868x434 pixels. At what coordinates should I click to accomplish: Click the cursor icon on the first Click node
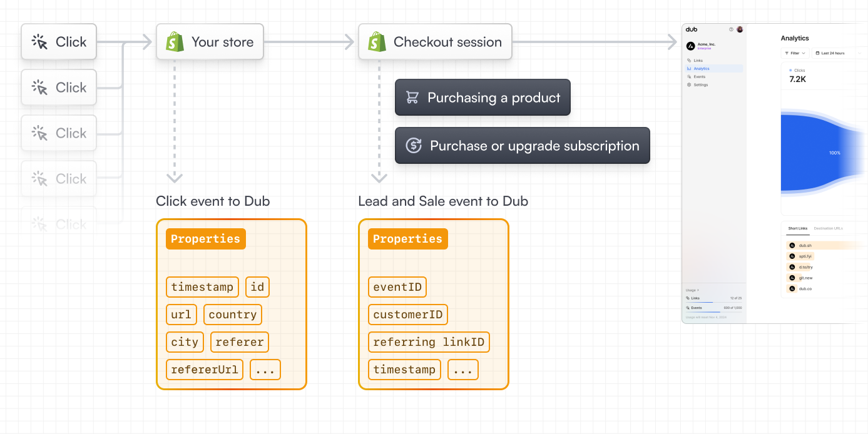[41, 41]
